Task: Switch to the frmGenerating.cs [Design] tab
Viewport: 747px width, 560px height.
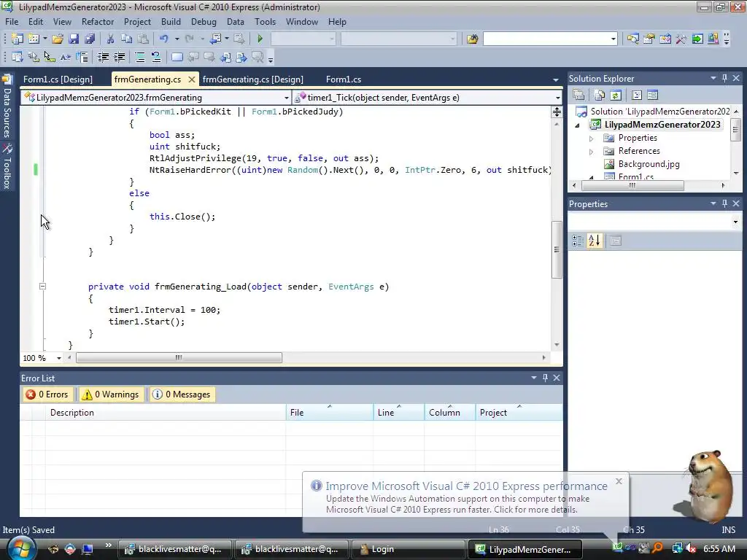Action: click(253, 79)
